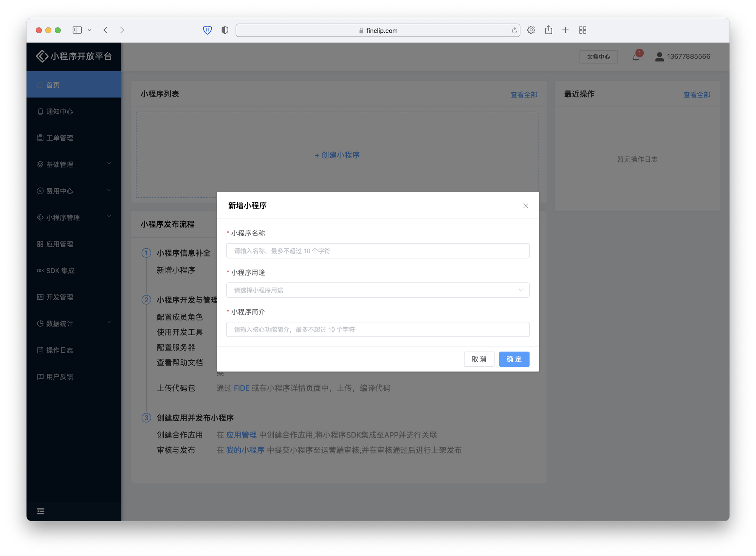This screenshot has height=556, width=756.
Task: Click the notification bell icon
Action: (x=636, y=57)
